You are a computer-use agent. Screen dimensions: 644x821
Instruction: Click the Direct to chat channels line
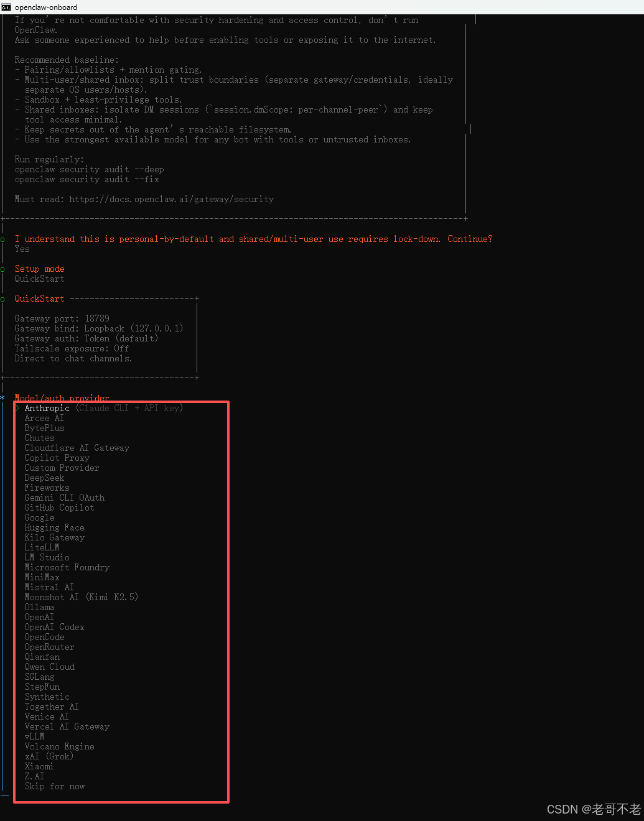pyautogui.click(x=73, y=358)
